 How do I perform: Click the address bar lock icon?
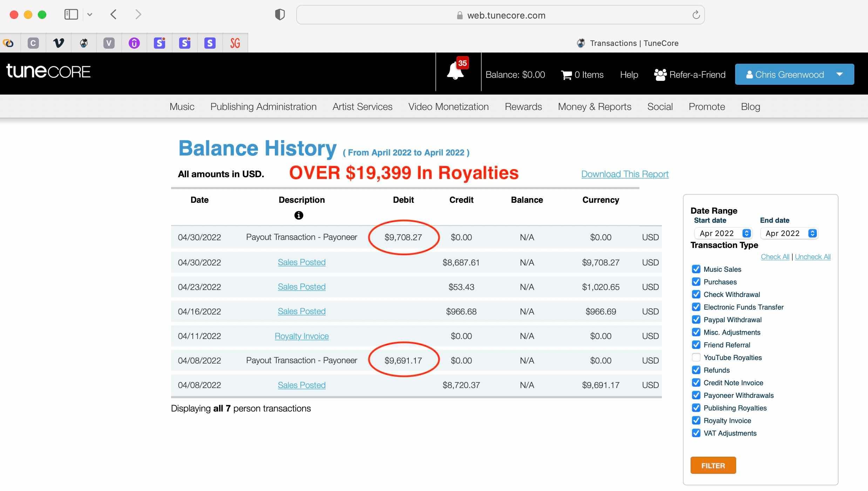pos(460,15)
